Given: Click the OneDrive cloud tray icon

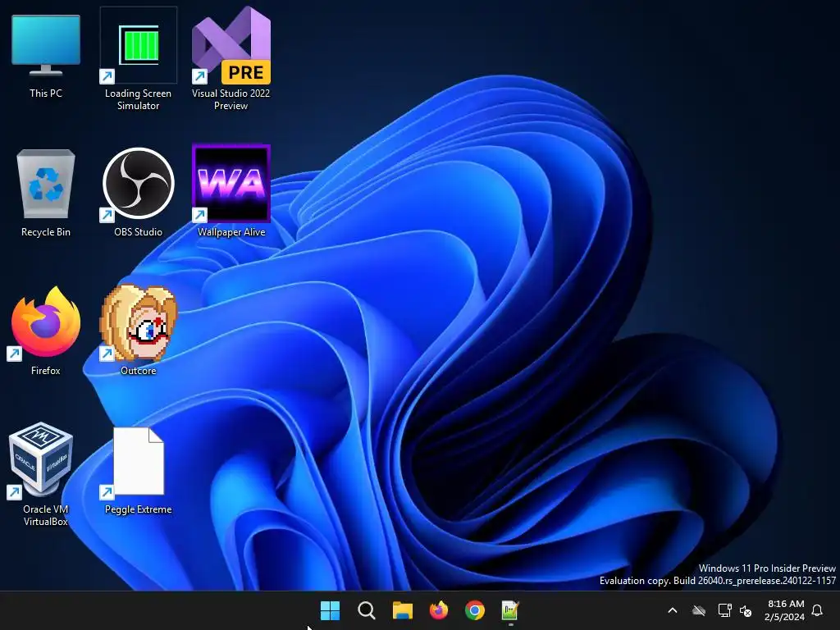Looking at the screenshot, I should (x=699, y=610).
